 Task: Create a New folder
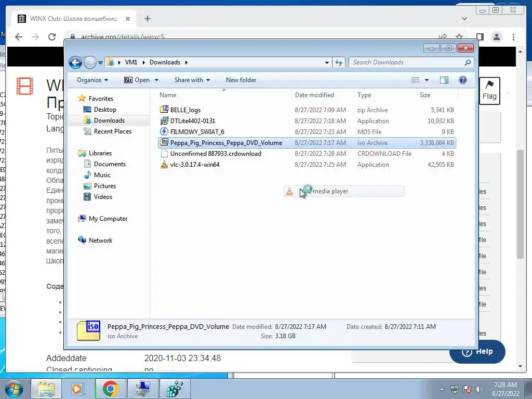[241, 80]
